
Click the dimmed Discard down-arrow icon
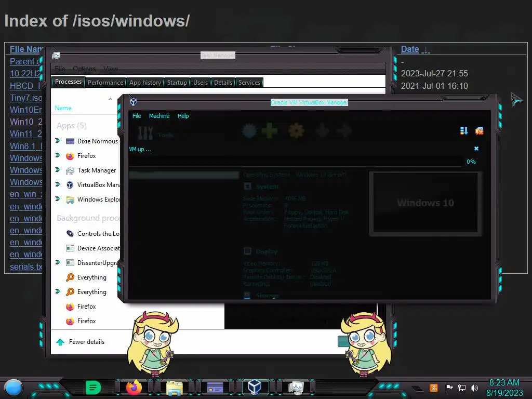(x=322, y=131)
